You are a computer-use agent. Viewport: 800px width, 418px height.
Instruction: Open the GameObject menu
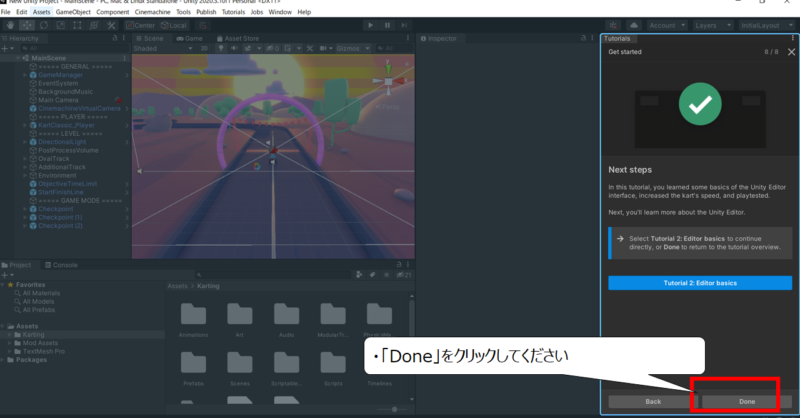coord(73,12)
